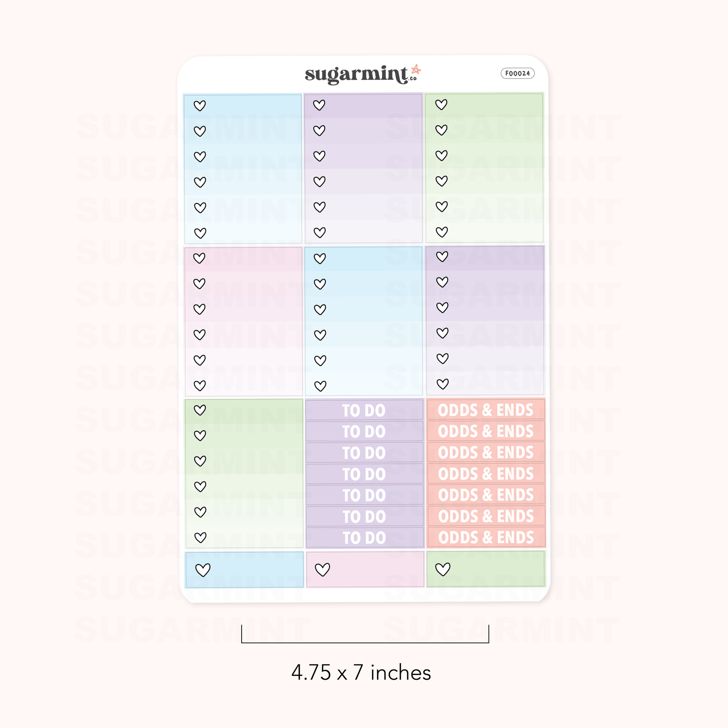Click the dimension bracket line under the sheet
728x728 pixels.
(365, 642)
